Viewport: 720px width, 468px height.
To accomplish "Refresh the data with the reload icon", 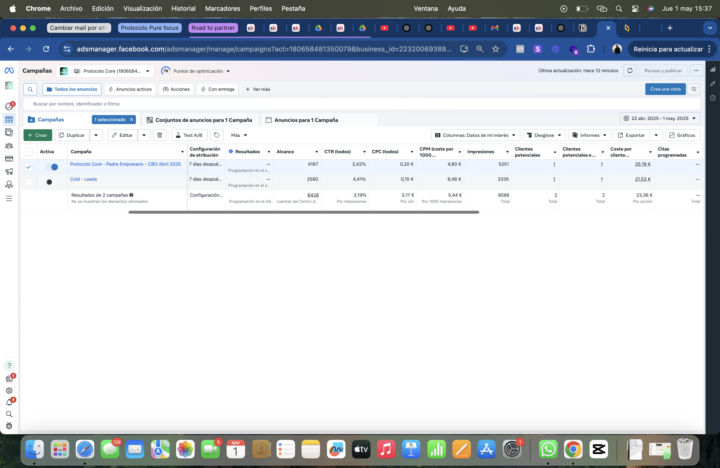I will (x=630, y=71).
